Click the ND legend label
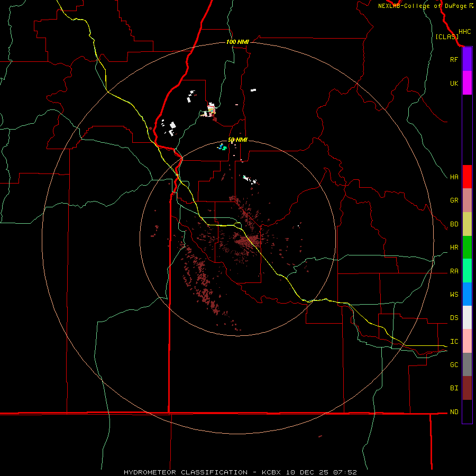The image size is (476, 476). click(454, 411)
